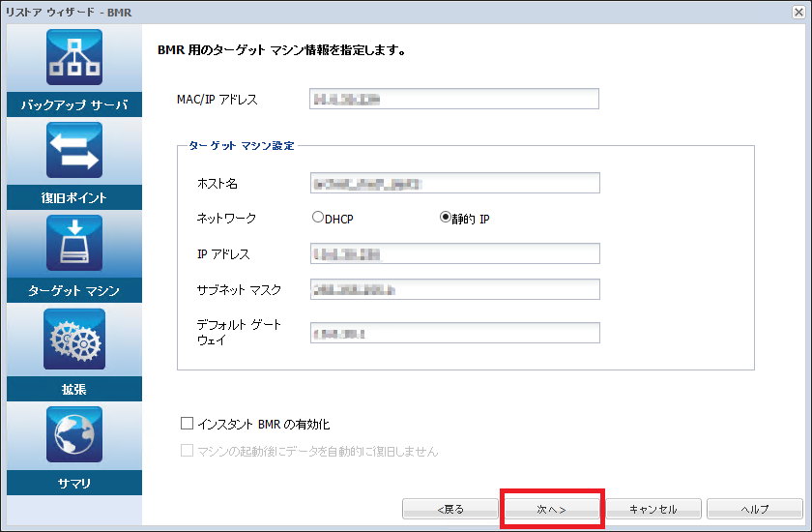812x532 pixels.
Task: Select the 静的 IP radio button
Action: (445, 217)
